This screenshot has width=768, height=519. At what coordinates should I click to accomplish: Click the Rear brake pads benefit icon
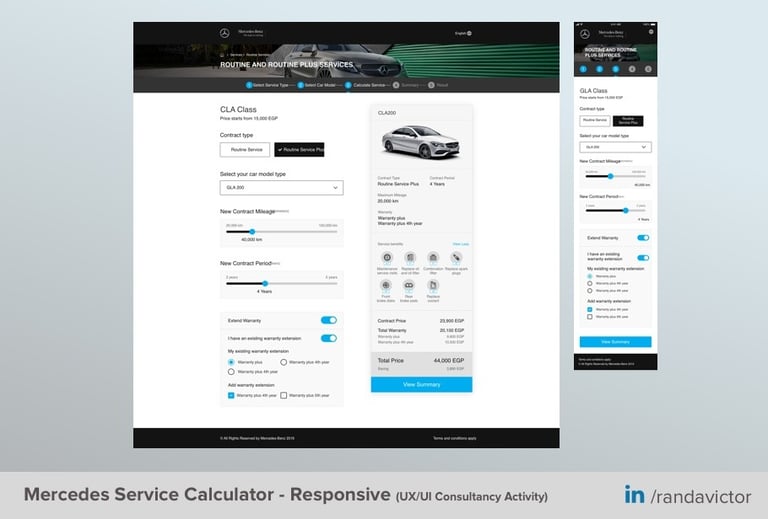pos(408,285)
